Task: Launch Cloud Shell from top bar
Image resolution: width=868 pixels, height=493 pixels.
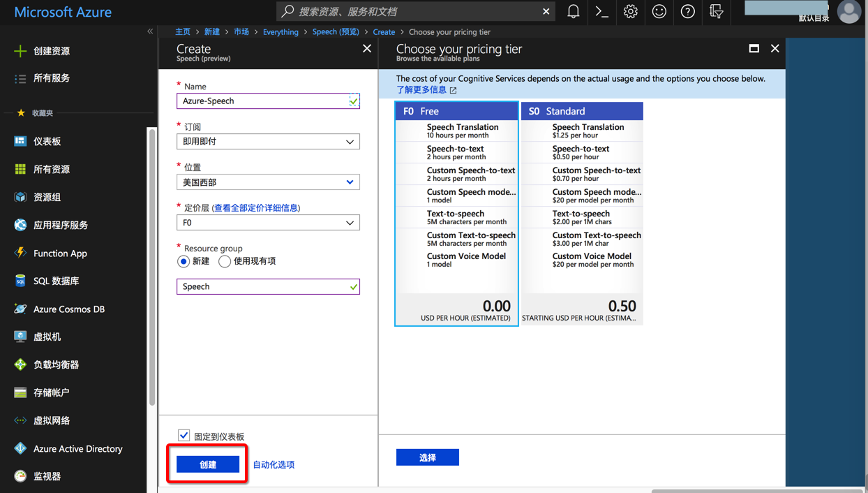Action: click(x=601, y=12)
